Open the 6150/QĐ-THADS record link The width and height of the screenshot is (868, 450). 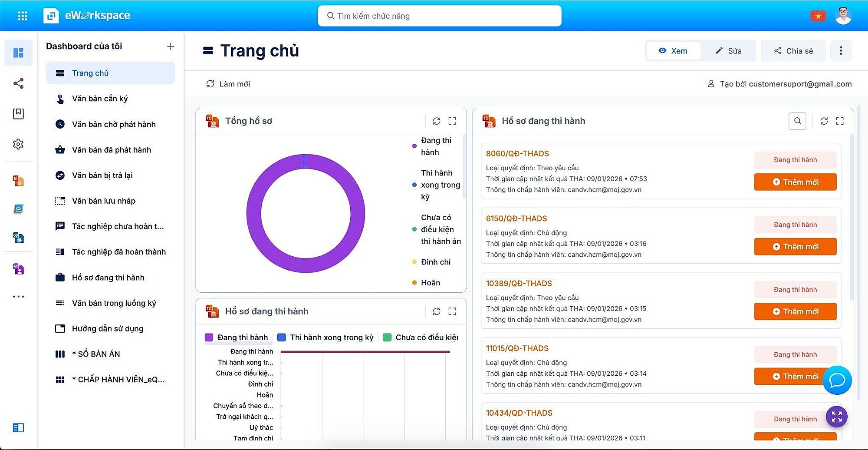click(x=516, y=218)
